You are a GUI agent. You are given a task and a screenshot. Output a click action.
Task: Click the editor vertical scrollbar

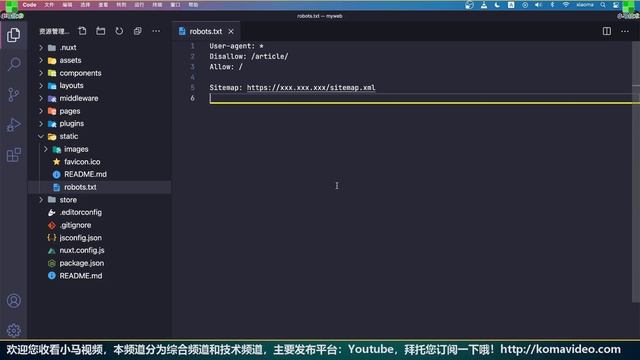(636, 171)
